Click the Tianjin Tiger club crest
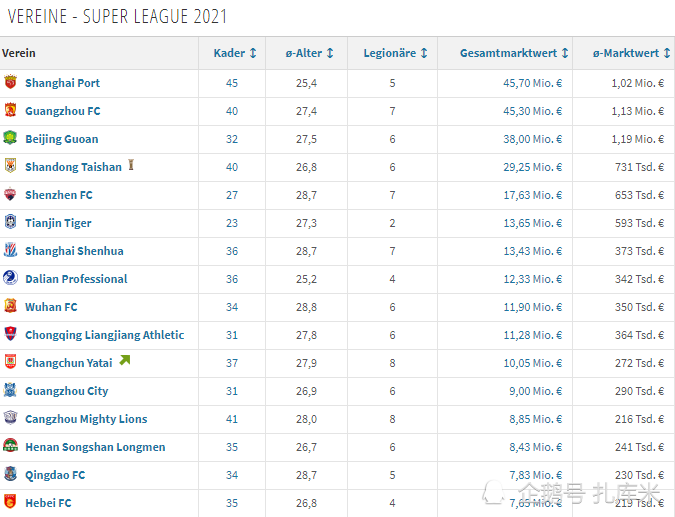 click(10, 222)
